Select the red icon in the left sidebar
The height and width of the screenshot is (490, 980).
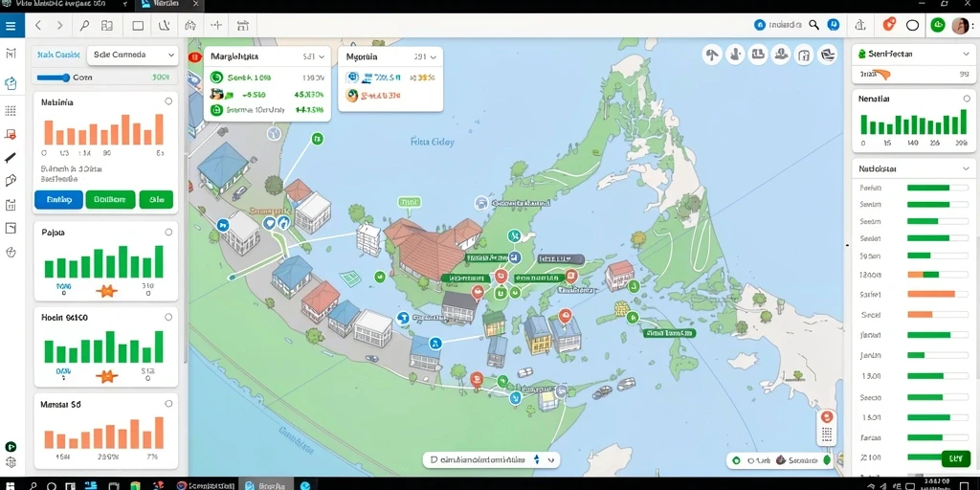(x=11, y=134)
